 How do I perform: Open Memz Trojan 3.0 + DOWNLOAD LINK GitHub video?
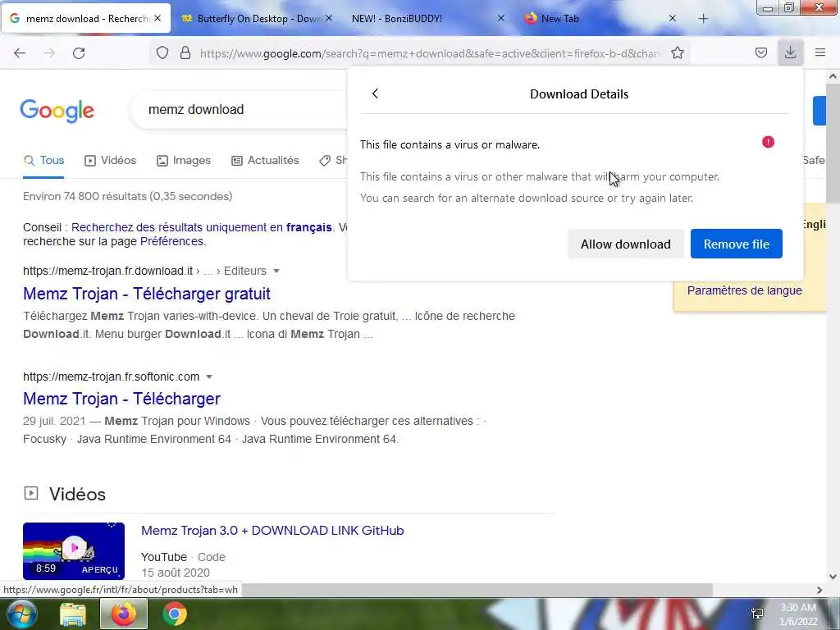point(272,531)
